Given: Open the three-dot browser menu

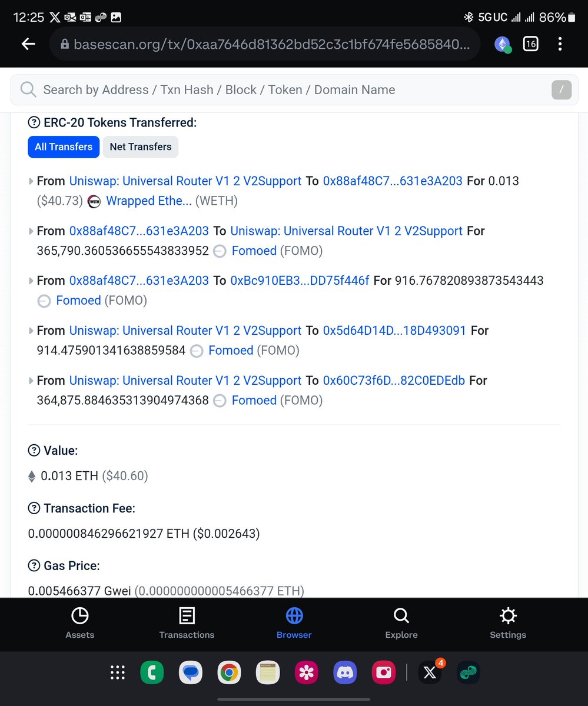Looking at the screenshot, I should click(x=560, y=44).
